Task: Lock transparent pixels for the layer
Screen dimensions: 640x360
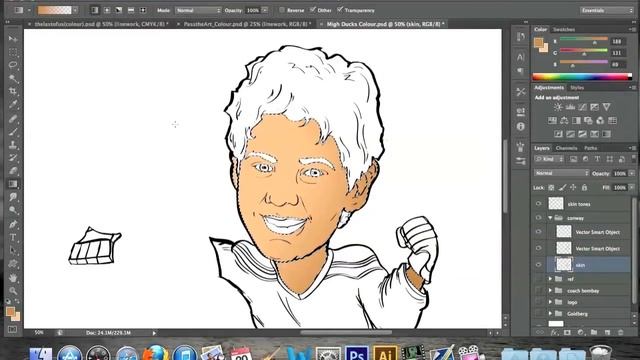Action: [x=551, y=187]
